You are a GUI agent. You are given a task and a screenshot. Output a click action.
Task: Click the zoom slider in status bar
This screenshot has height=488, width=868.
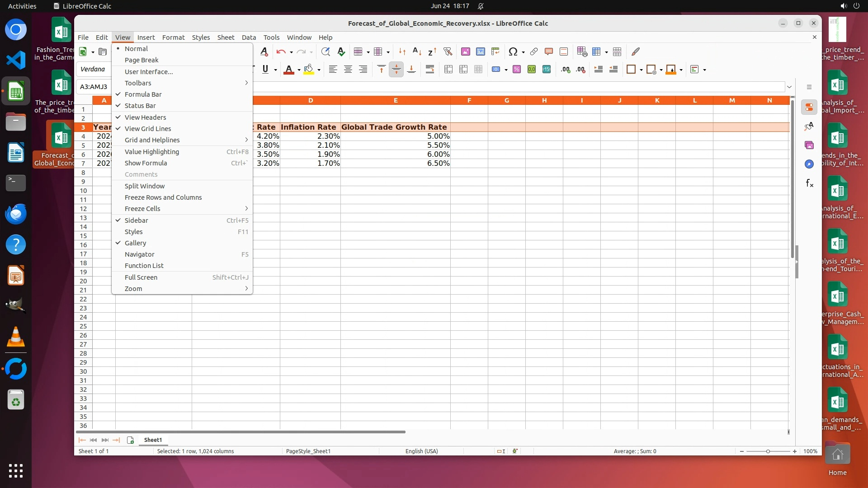[x=768, y=451]
